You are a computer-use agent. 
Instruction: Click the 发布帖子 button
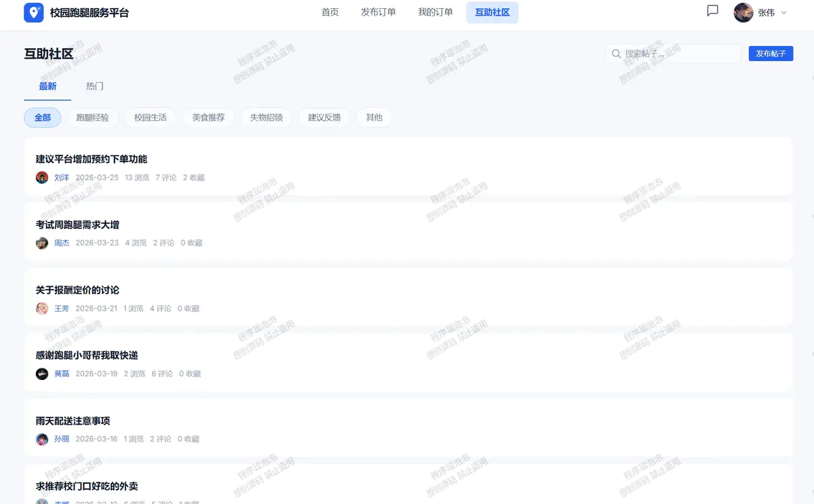point(771,54)
